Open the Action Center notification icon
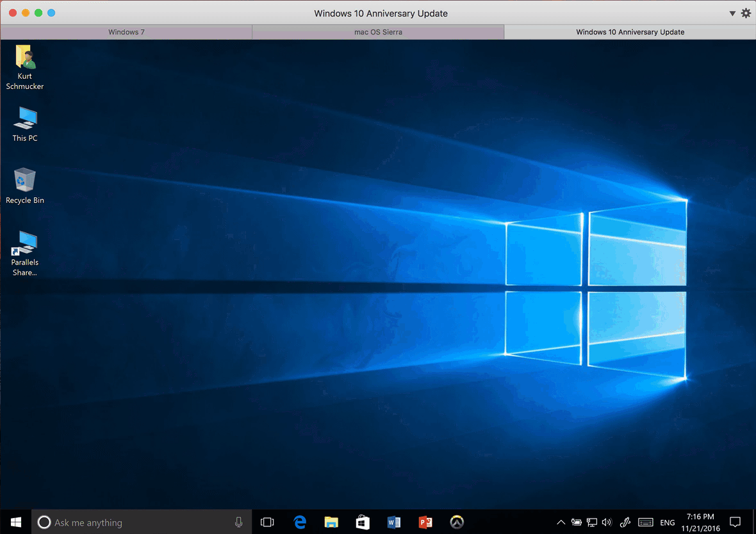Screen dimensions: 756x534 735,522
